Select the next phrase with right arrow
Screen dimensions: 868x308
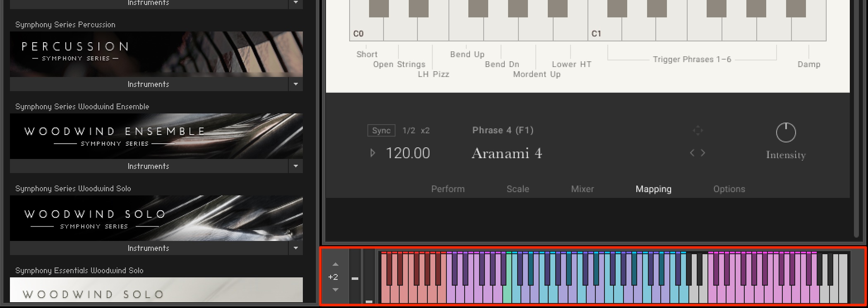[703, 153]
